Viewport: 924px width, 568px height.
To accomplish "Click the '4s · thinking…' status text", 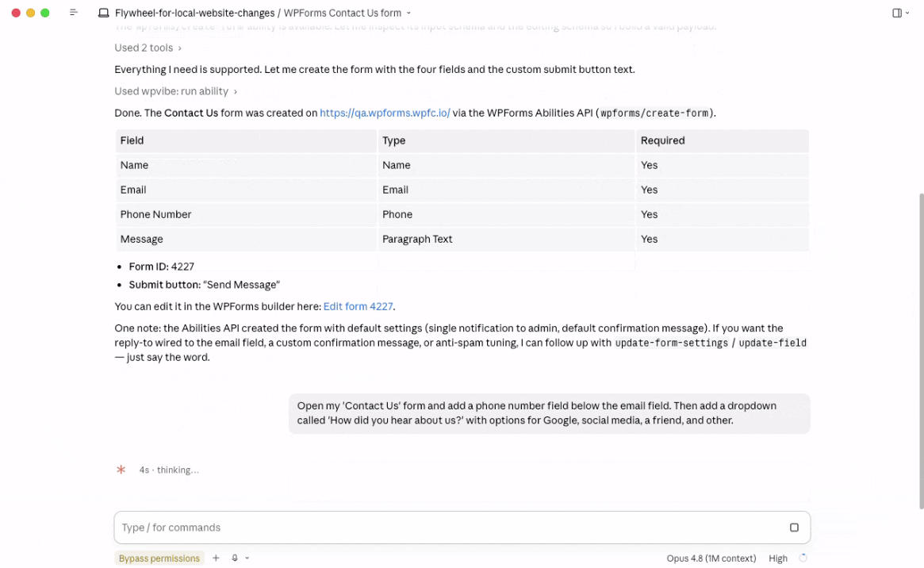I will pos(169,470).
